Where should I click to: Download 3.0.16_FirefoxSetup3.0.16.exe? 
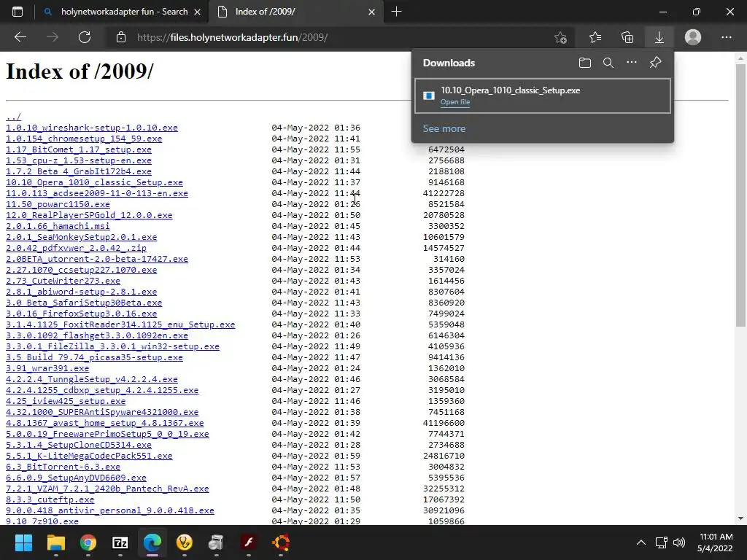81,314
